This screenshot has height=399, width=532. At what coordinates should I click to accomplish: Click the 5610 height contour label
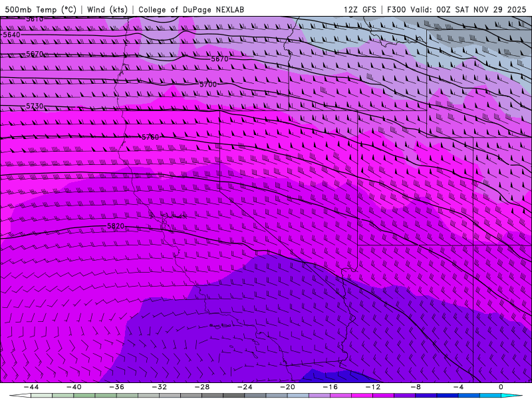pyautogui.click(x=35, y=19)
